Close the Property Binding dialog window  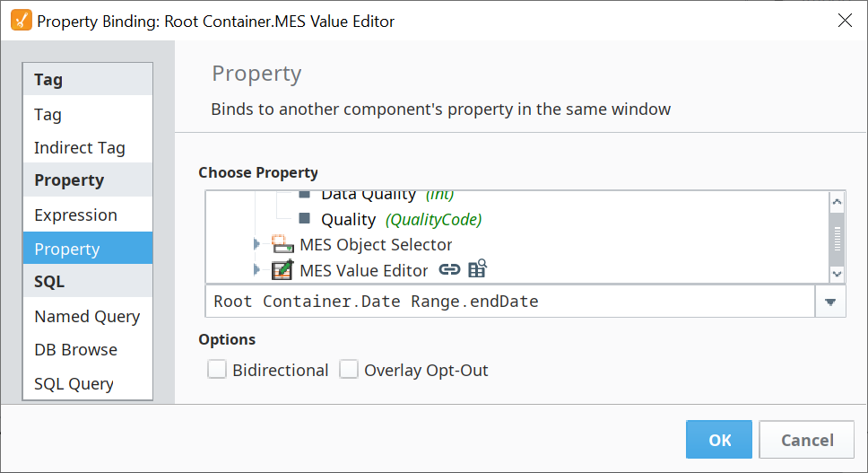coord(844,21)
